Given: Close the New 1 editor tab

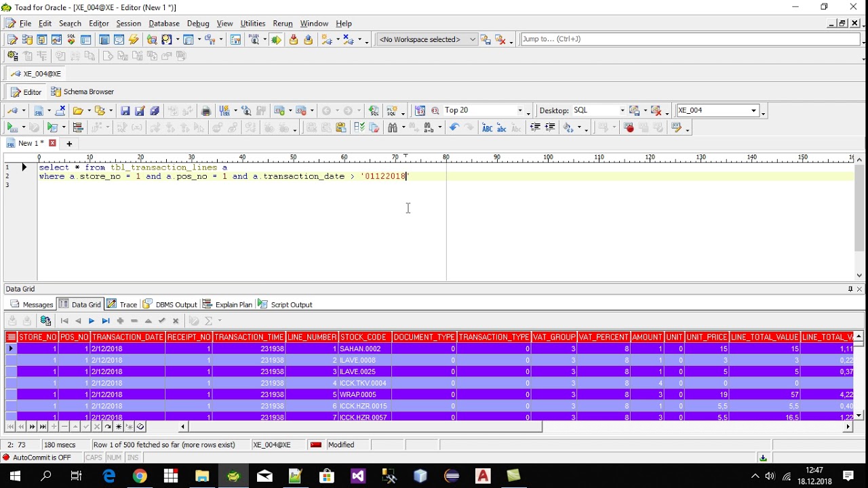Looking at the screenshot, I should 52,144.
